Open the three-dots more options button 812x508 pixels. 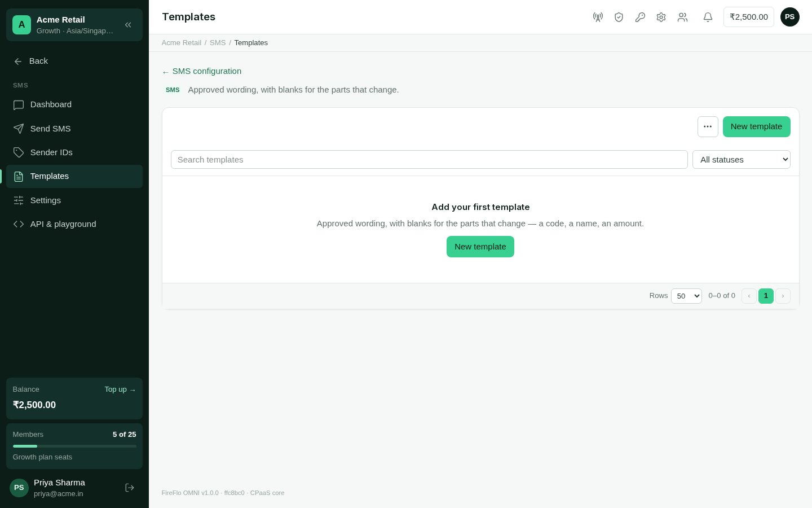[x=708, y=126]
